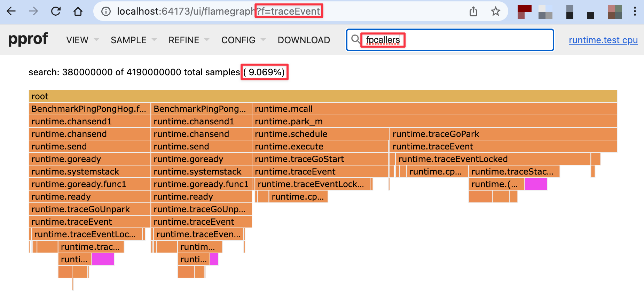Click the brown-green extension icon

click(x=615, y=11)
